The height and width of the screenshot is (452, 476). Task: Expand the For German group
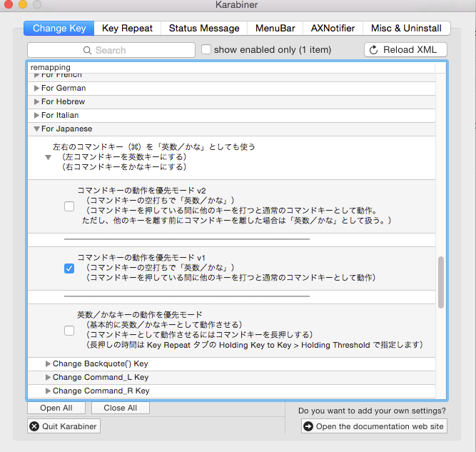point(36,88)
